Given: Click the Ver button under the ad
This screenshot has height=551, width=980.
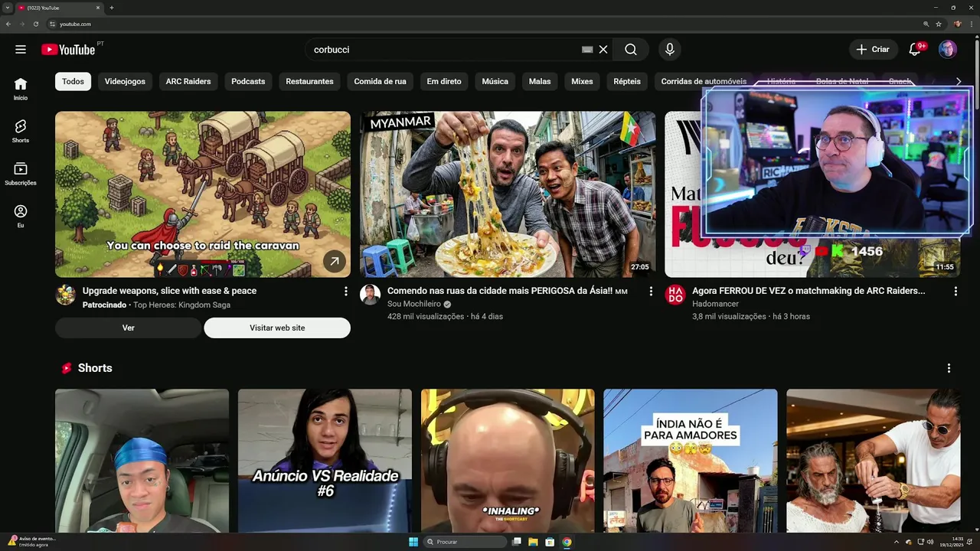Looking at the screenshot, I should (128, 328).
